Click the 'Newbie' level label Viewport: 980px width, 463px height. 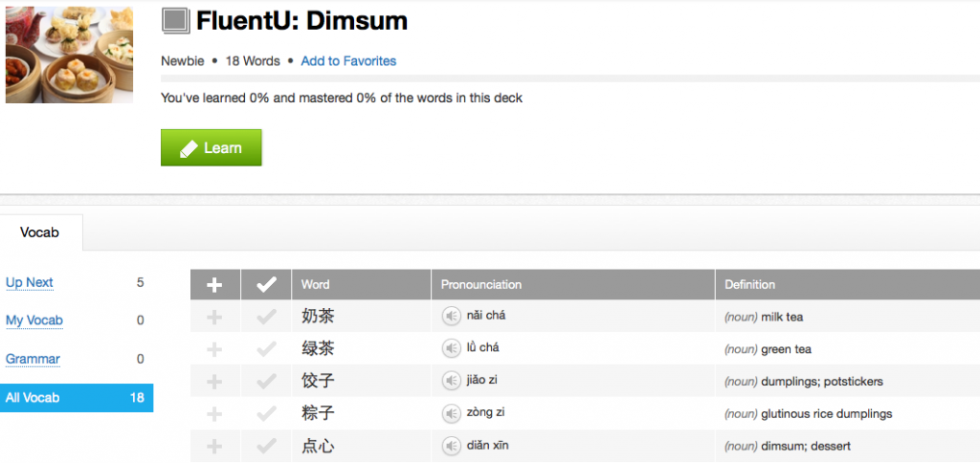(x=183, y=61)
